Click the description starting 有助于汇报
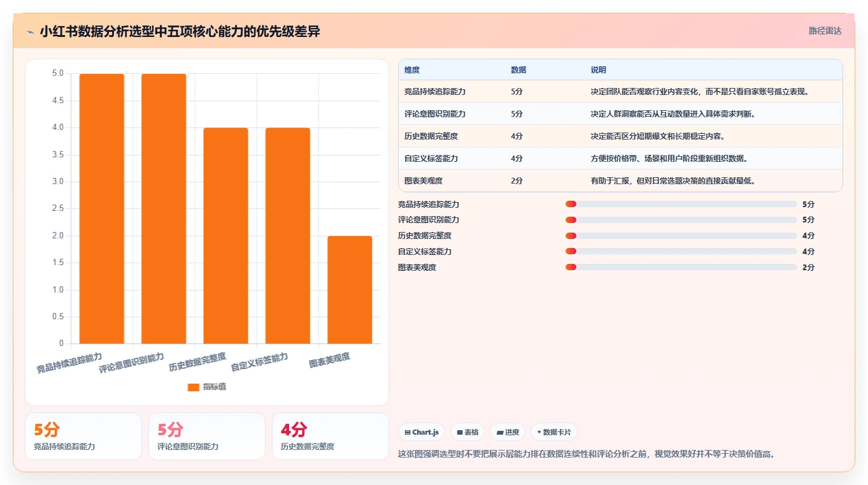This screenshot has width=868, height=485. coord(673,181)
